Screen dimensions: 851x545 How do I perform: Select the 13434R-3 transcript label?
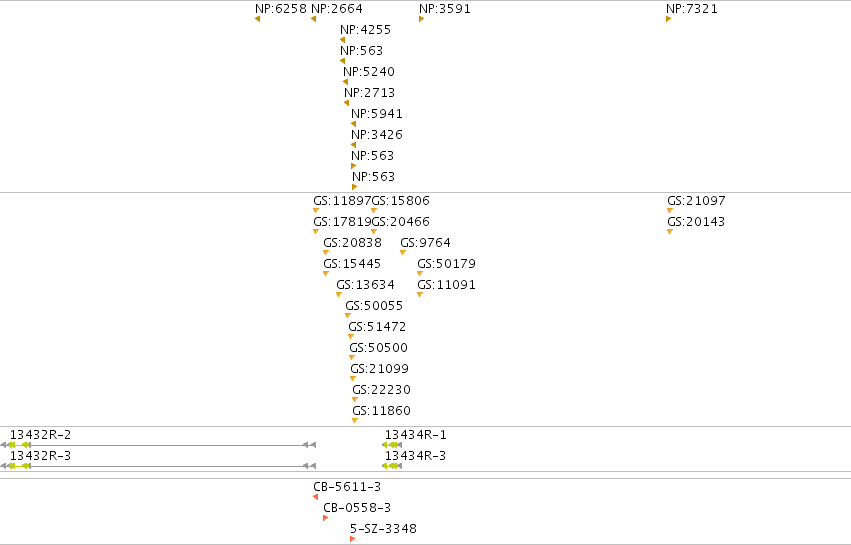[x=416, y=456]
